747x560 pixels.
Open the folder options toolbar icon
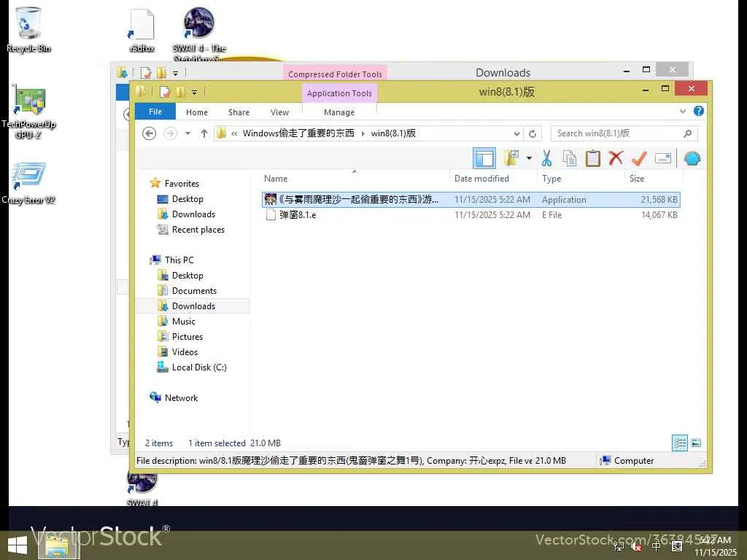point(511,158)
